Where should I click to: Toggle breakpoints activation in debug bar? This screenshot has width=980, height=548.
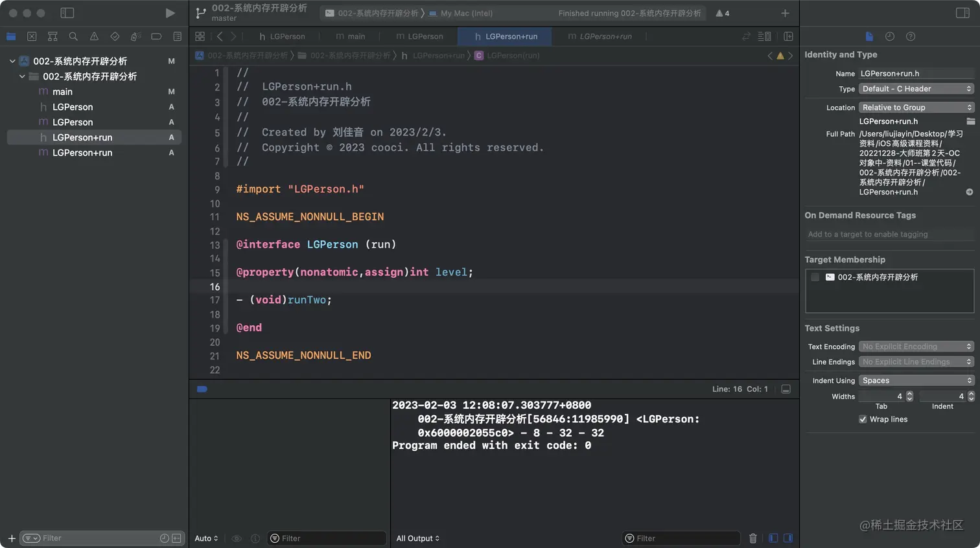click(202, 389)
